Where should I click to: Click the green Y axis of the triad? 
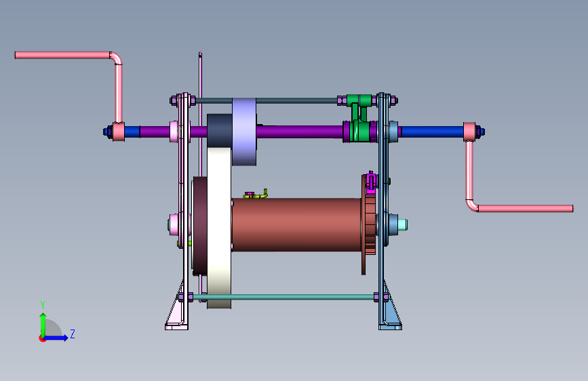click(x=43, y=324)
